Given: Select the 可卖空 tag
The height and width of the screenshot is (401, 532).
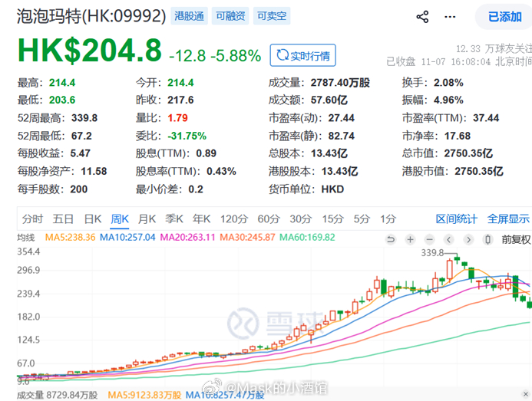Looking at the screenshot, I should coord(272,16).
